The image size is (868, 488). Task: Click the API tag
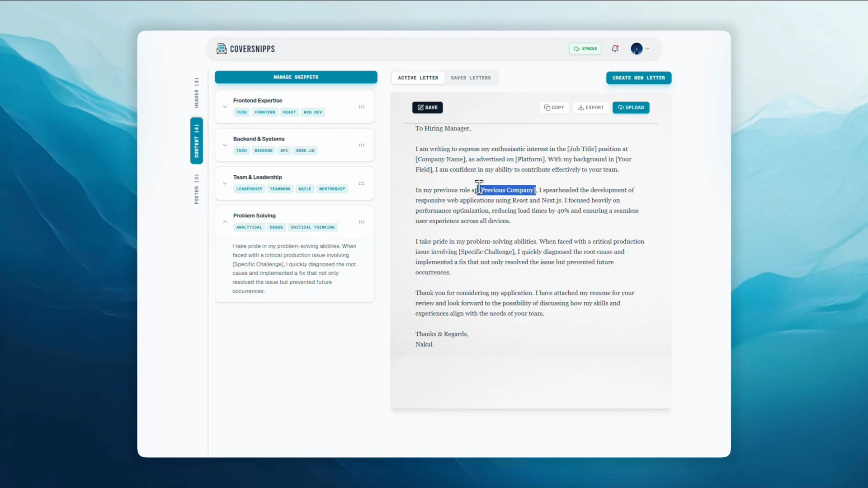pos(284,150)
